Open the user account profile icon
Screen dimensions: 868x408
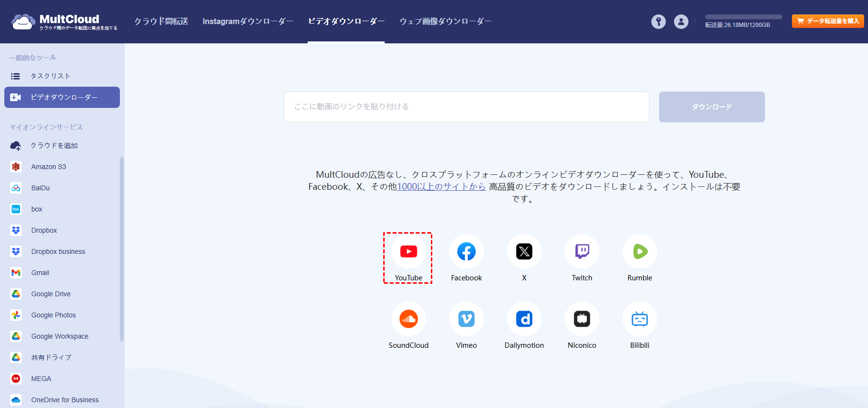(681, 22)
